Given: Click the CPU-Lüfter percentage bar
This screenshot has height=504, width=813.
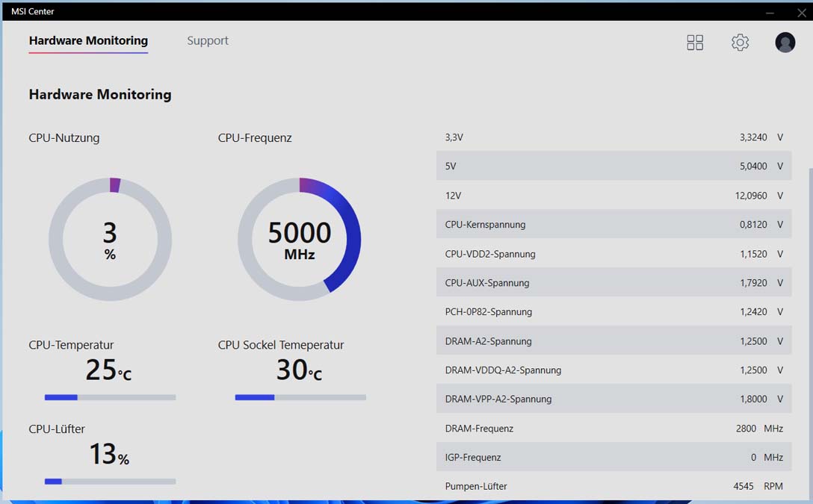Looking at the screenshot, I should coord(110,481).
